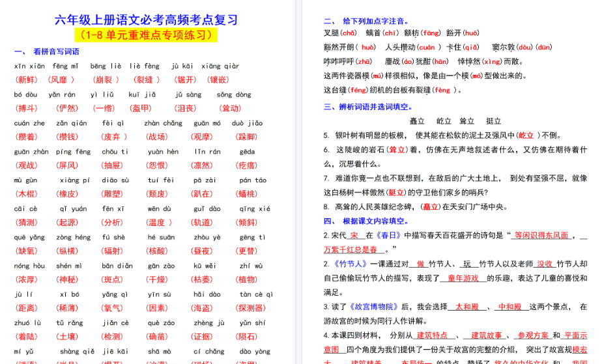The height and width of the screenshot is (364, 602).
Task: Click the blue title 《故宫博物院》
Action: click(373, 307)
